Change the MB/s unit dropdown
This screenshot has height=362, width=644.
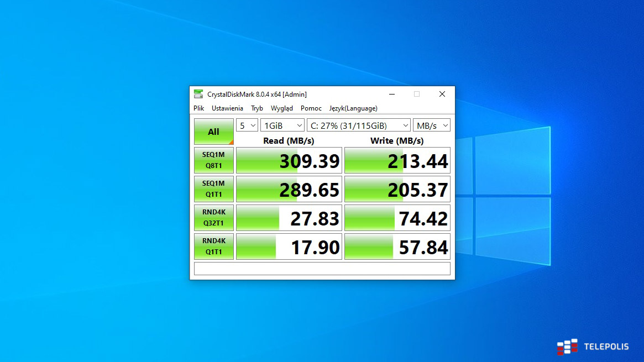pos(431,125)
